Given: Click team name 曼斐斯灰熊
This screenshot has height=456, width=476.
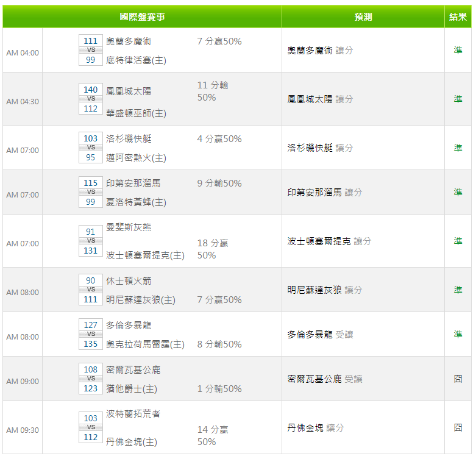Looking at the screenshot, I should tap(129, 227).
